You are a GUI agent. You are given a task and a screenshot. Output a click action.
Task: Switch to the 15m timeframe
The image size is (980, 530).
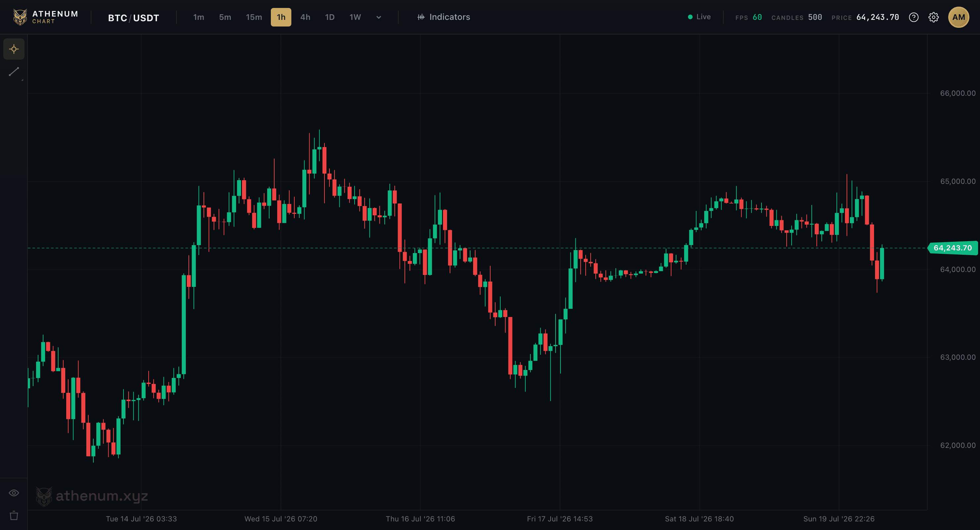pyautogui.click(x=254, y=17)
